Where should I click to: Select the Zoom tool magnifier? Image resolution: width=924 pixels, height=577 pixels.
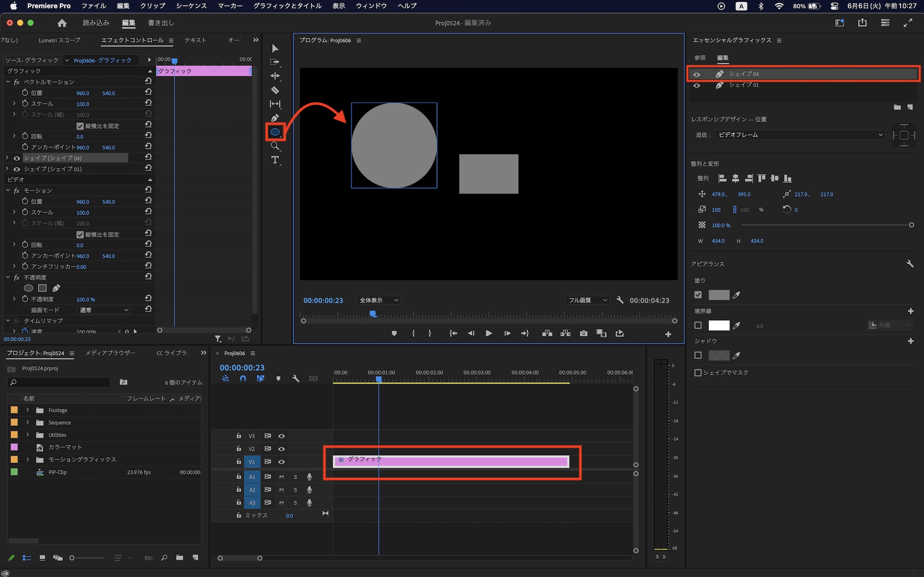click(x=275, y=146)
